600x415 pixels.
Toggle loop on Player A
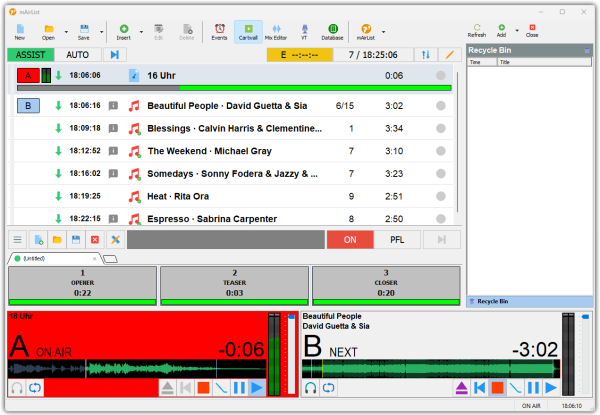coord(35,388)
